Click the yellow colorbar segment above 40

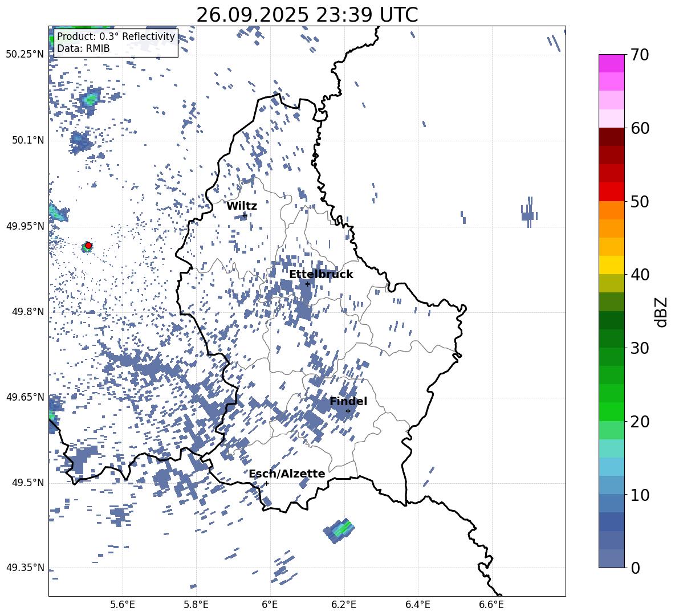611,265
